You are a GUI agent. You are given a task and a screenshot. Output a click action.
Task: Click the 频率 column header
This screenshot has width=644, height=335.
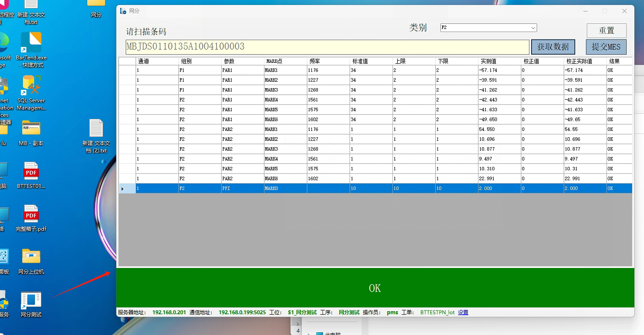[x=328, y=61]
